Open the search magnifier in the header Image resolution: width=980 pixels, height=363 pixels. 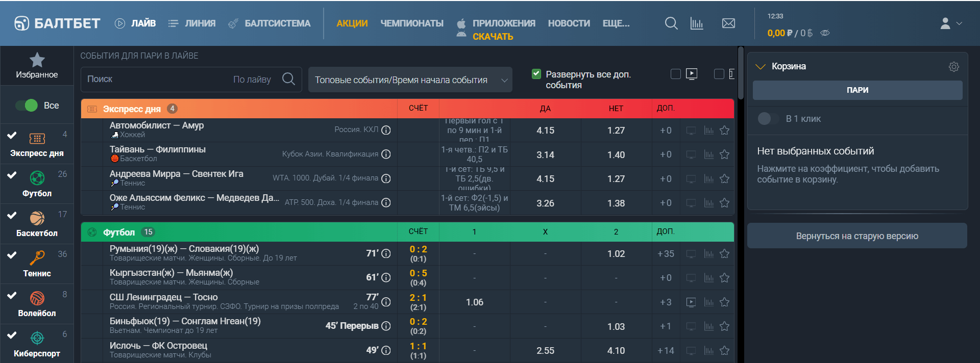[x=671, y=23]
